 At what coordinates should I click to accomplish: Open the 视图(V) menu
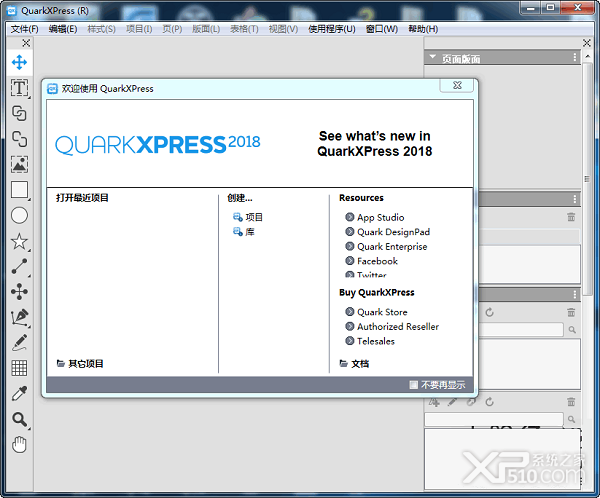pyautogui.click(x=283, y=29)
